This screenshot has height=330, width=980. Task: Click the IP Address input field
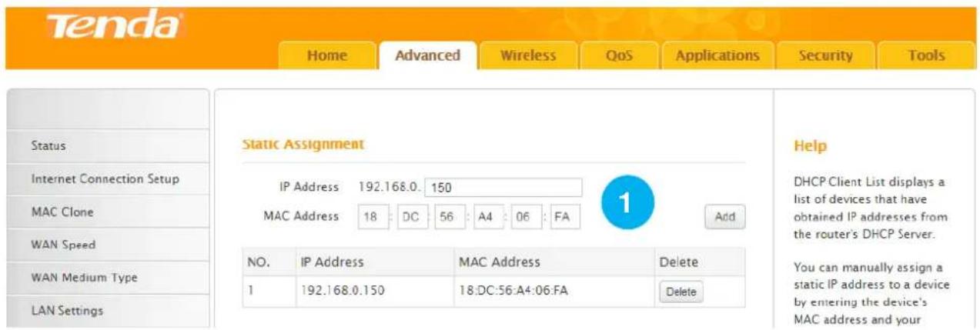click(503, 187)
